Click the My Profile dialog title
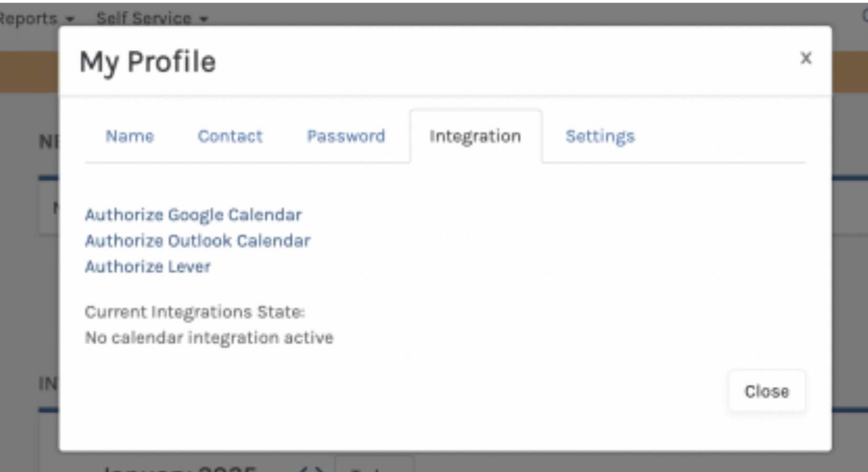This screenshot has height=472, width=868. coord(147,62)
